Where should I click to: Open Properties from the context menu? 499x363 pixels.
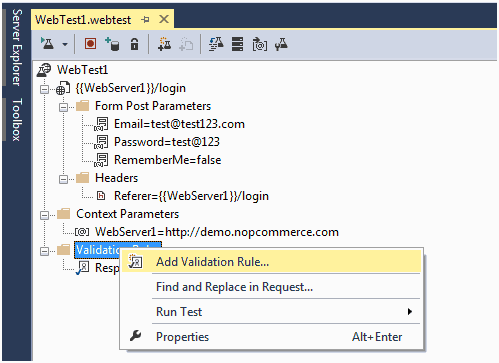tap(271, 337)
